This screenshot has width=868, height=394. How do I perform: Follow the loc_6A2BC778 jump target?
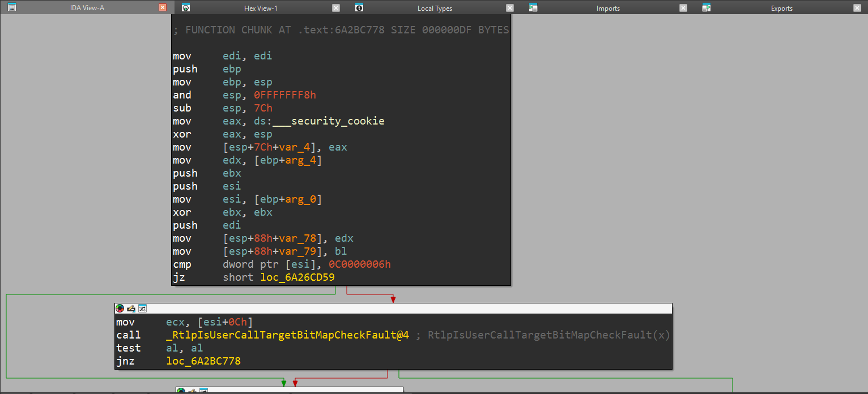click(203, 361)
